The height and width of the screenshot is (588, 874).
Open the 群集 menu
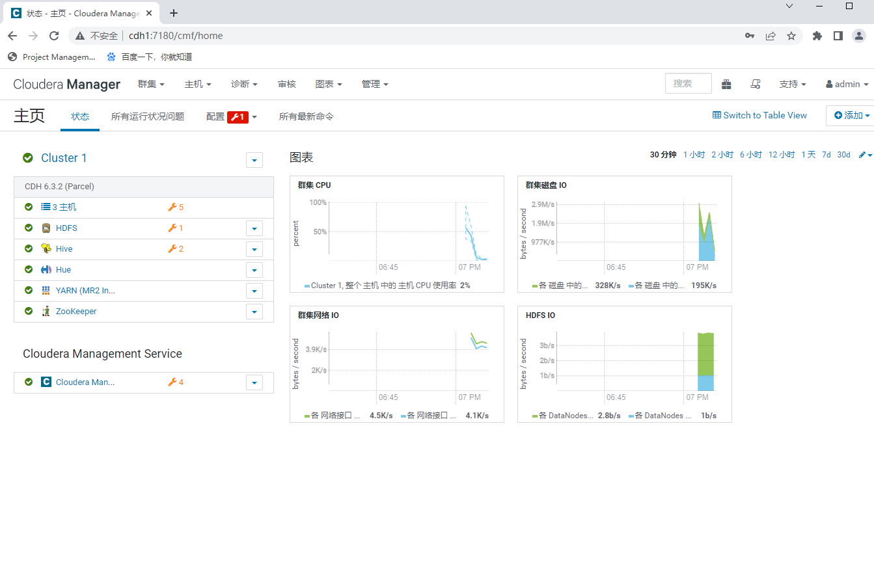(x=151, y=84)
